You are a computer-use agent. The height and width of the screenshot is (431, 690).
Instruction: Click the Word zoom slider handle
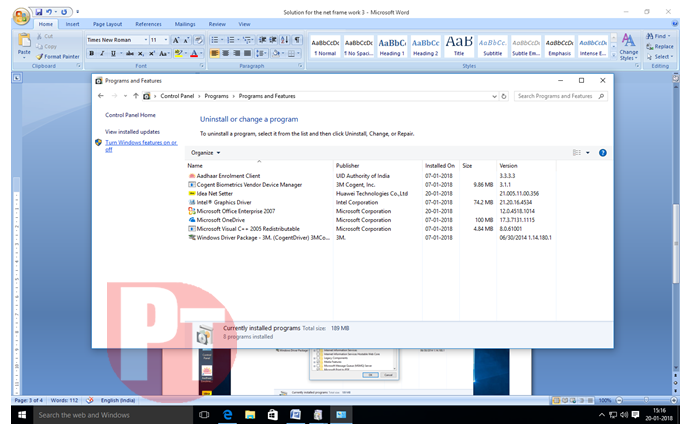click(646, 400)
